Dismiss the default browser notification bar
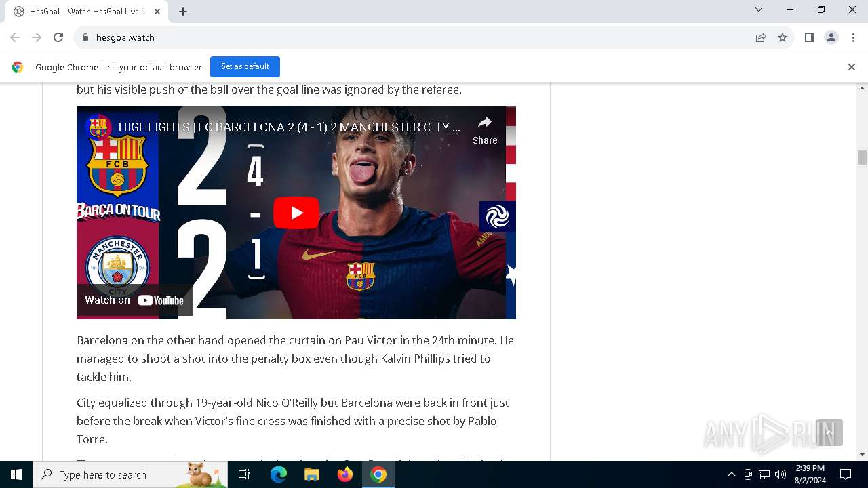The height and width of the screenshot is (488, 868). coord(851,67)
